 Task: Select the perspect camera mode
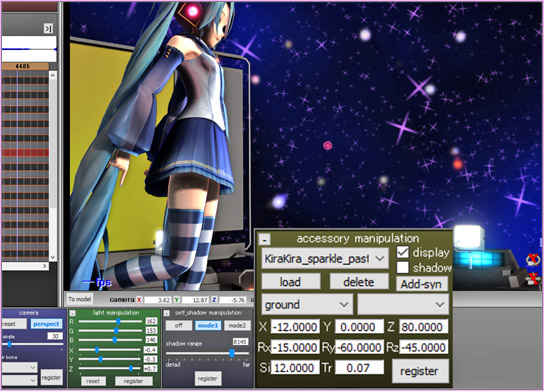(46, 324)
